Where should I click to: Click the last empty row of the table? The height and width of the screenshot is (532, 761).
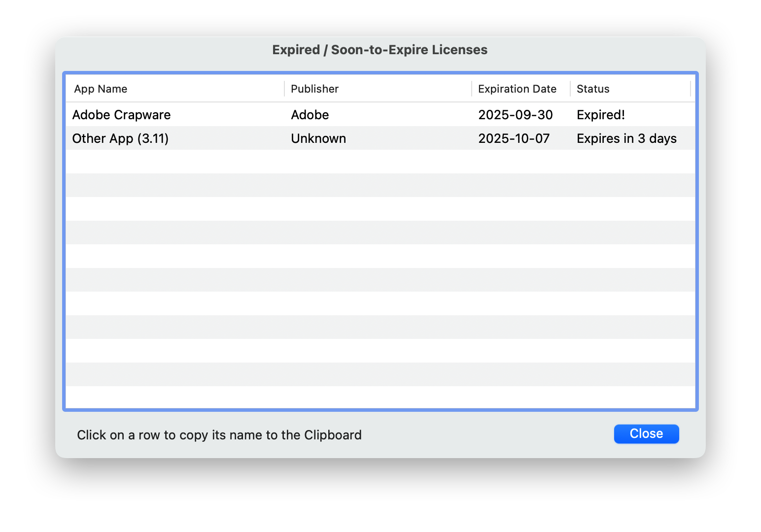tap(380, 397)
